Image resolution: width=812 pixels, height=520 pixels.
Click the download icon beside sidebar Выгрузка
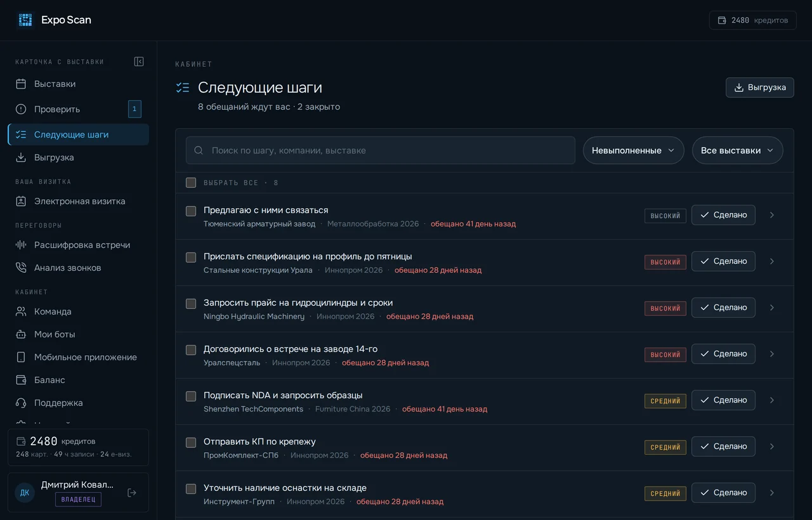21,157
